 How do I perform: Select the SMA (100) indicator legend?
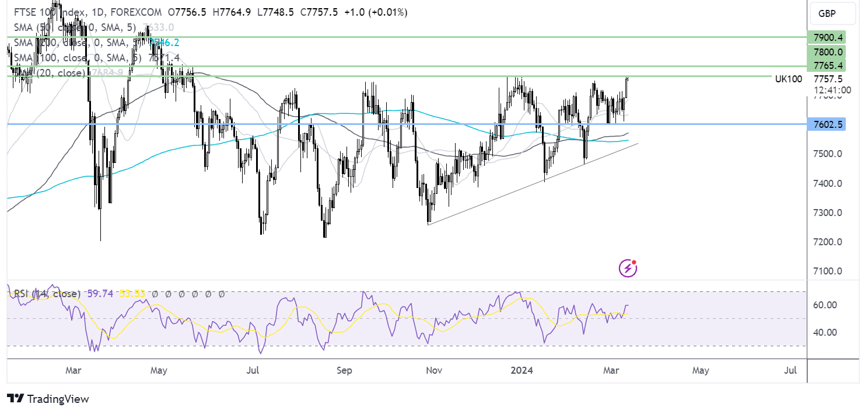coord(76,57)
